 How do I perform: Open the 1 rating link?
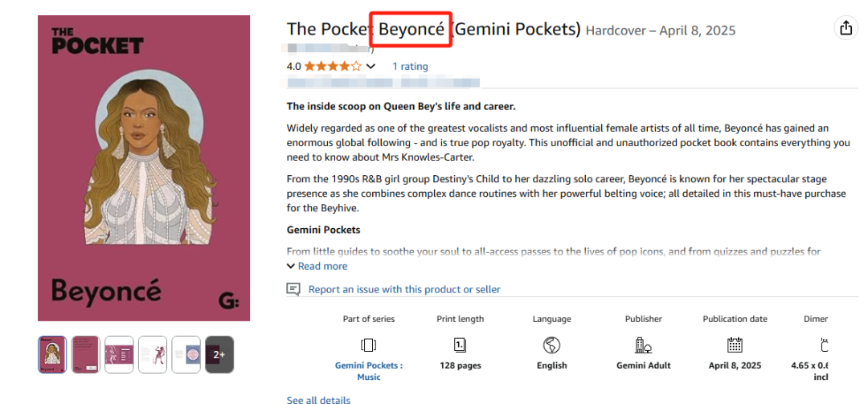coord(410,67)
